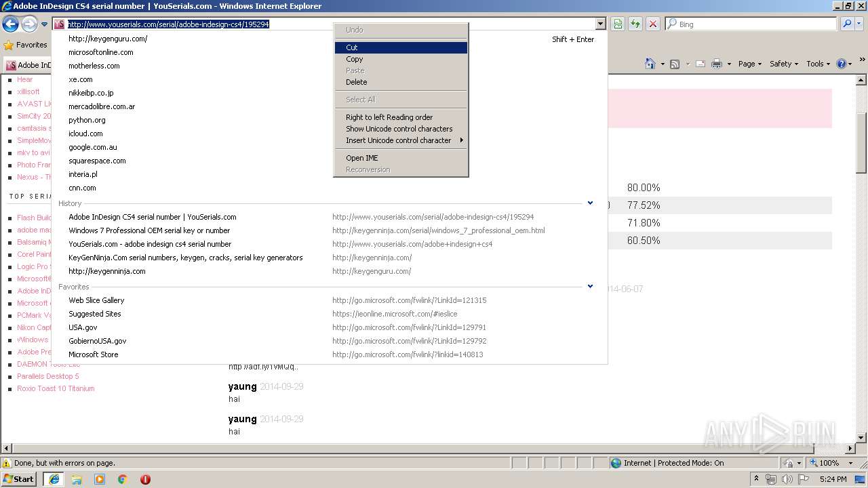This screenshot has width=868, height=488.
Task: Open Chrome from taskbar
Action: 123,479
